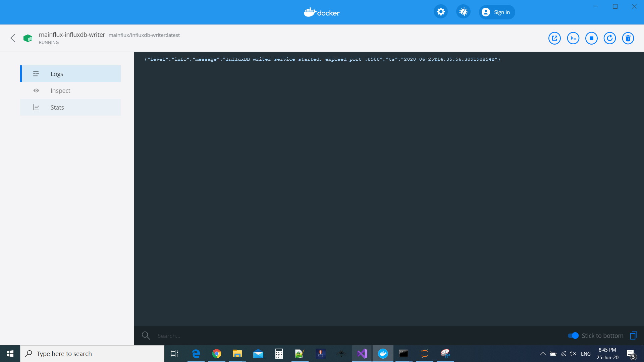This screenshot has height=362, width=644.
Task: Launch Command Prompt from the taskbar
Action: (404, 353)
